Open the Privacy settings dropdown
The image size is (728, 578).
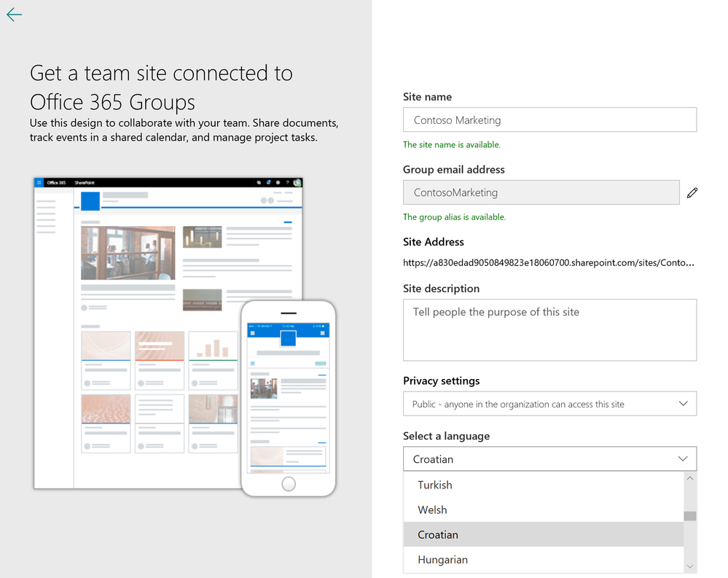[549, 404]
